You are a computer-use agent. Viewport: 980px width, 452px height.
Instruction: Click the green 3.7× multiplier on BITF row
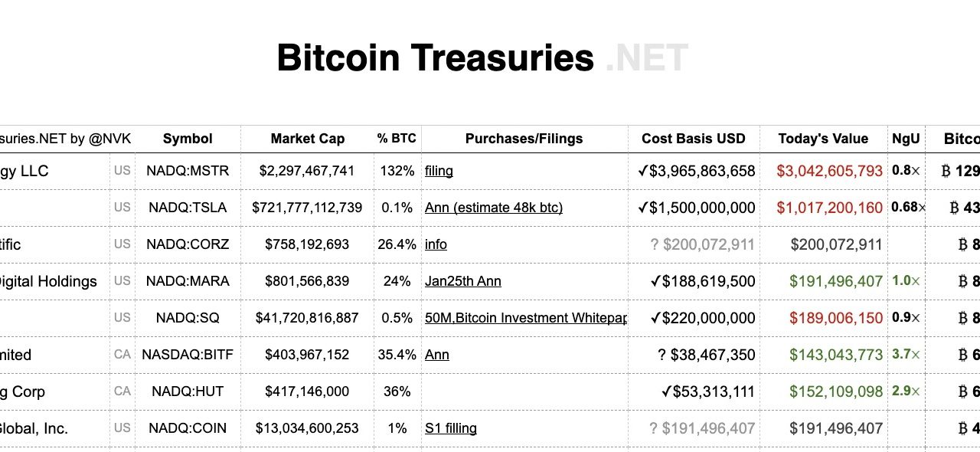(905, 355)
